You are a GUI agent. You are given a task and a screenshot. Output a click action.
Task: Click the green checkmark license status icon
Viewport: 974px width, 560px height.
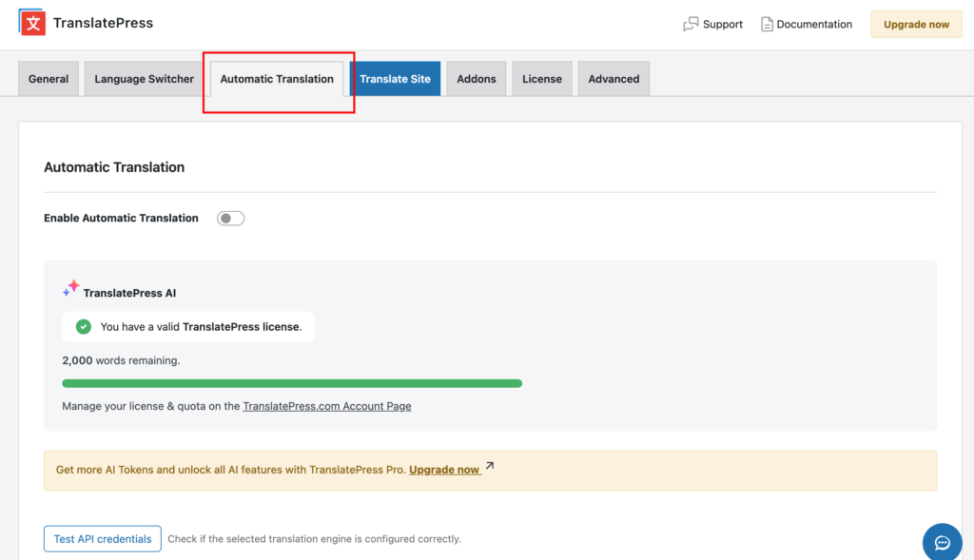(82, 325)
